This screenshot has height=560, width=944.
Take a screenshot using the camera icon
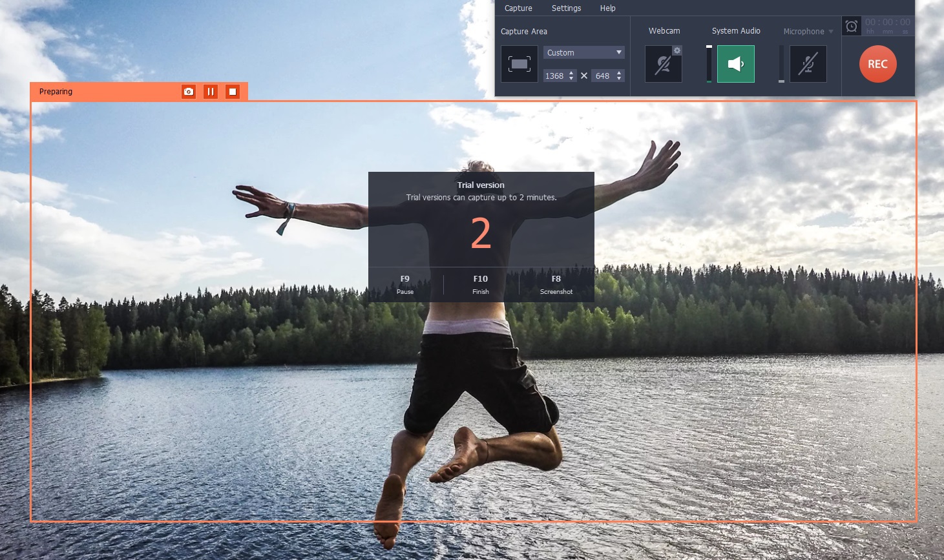pyautogui.click(x=188, y=91)
